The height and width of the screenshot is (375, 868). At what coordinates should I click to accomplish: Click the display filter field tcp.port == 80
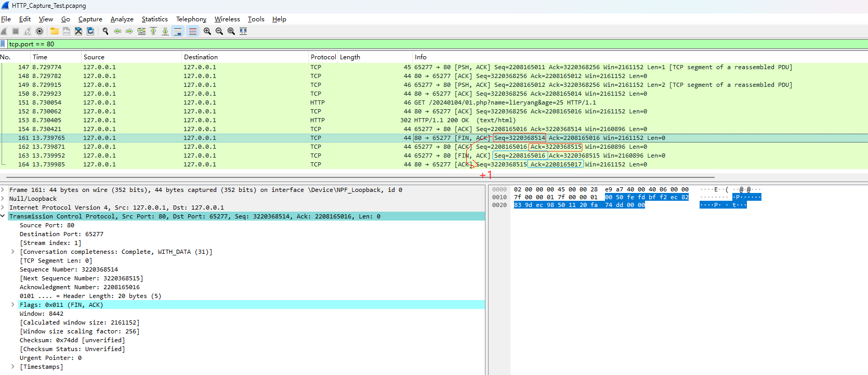[437, 44]
